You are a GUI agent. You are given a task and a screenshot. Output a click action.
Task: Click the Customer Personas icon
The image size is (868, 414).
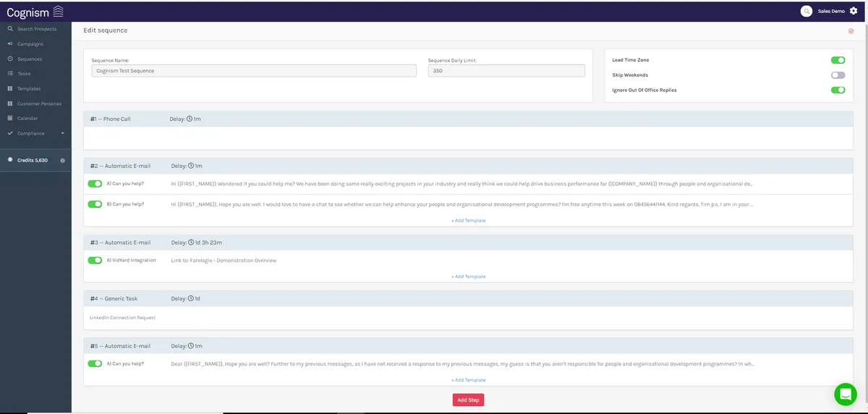(x=10, y=103)
